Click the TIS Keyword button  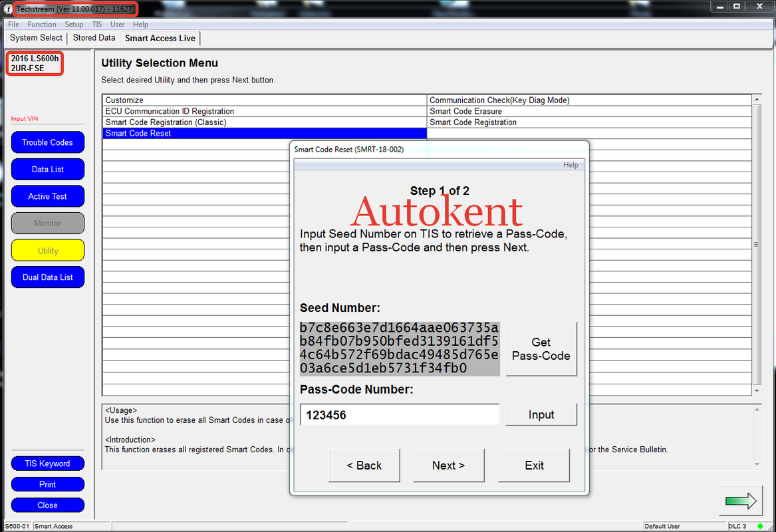click(x=47, y=464)
